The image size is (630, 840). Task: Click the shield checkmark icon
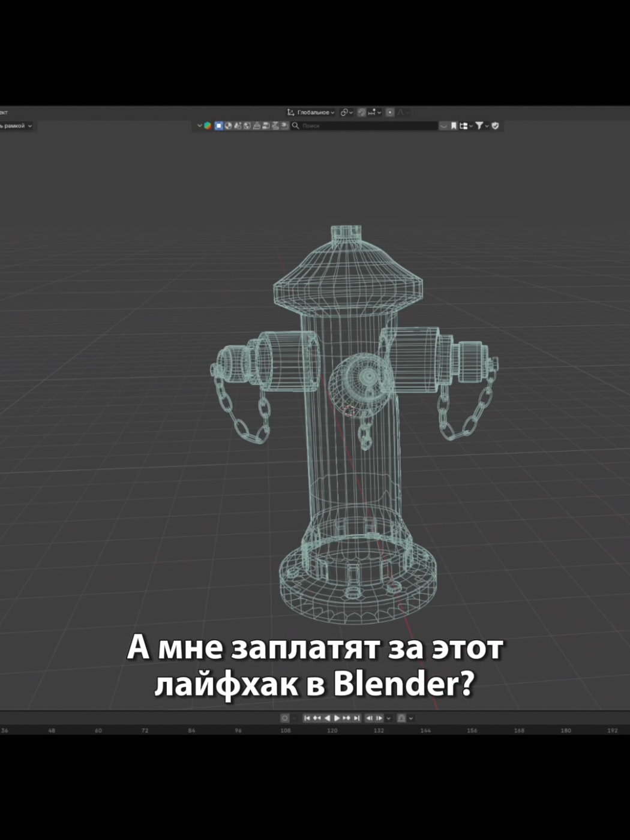(495, 126)
